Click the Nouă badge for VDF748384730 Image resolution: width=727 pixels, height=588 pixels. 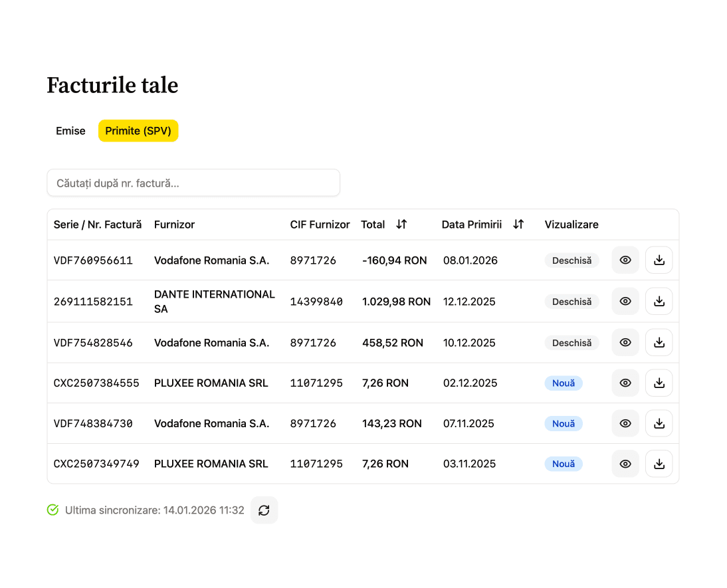click(564, 424)
